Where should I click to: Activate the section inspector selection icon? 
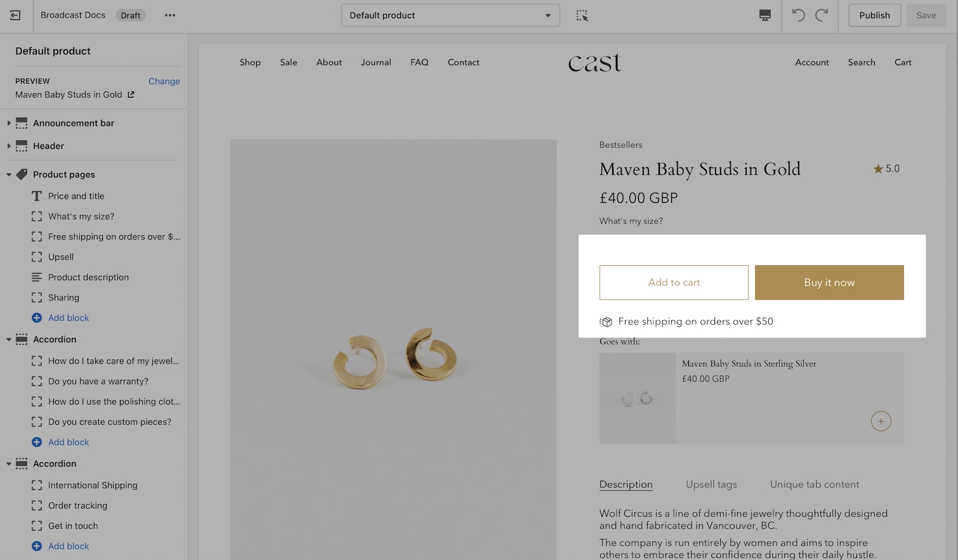pos(582,15)
